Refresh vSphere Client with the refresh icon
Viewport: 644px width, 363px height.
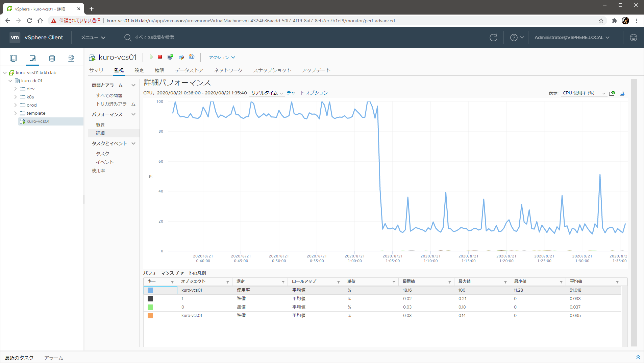click(493, 38)
